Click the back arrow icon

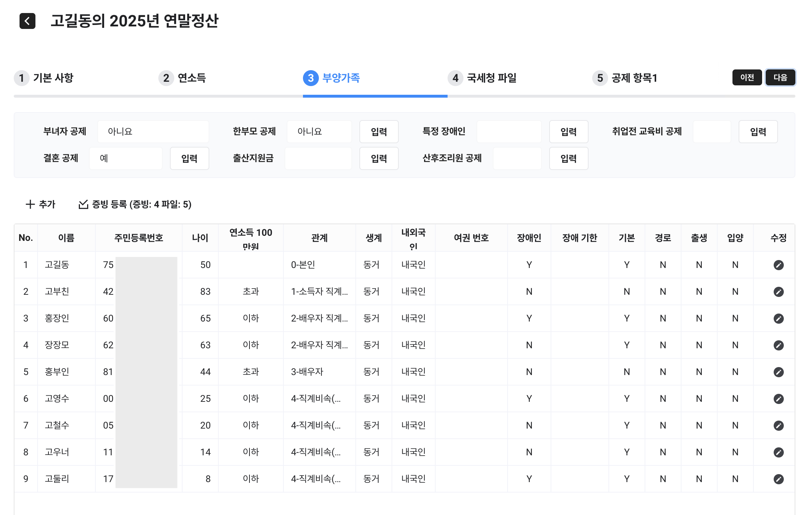pyautogui.click(x=27, y=21)
